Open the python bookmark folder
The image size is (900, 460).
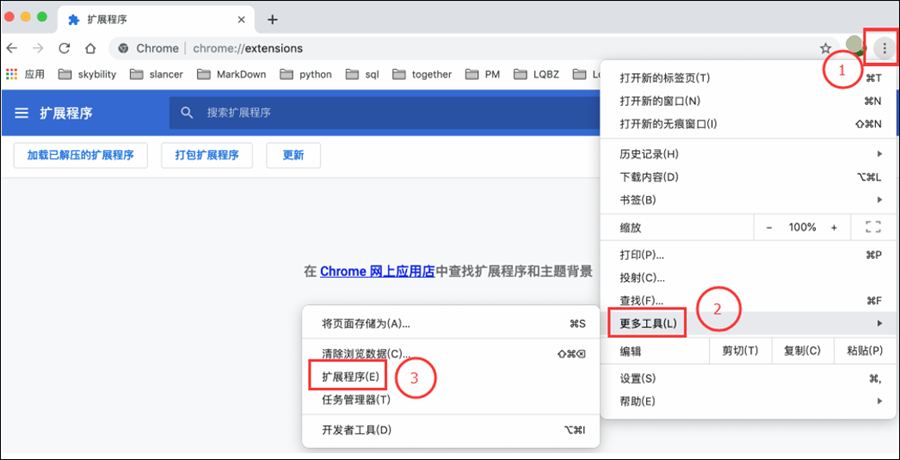pos(305,74)
